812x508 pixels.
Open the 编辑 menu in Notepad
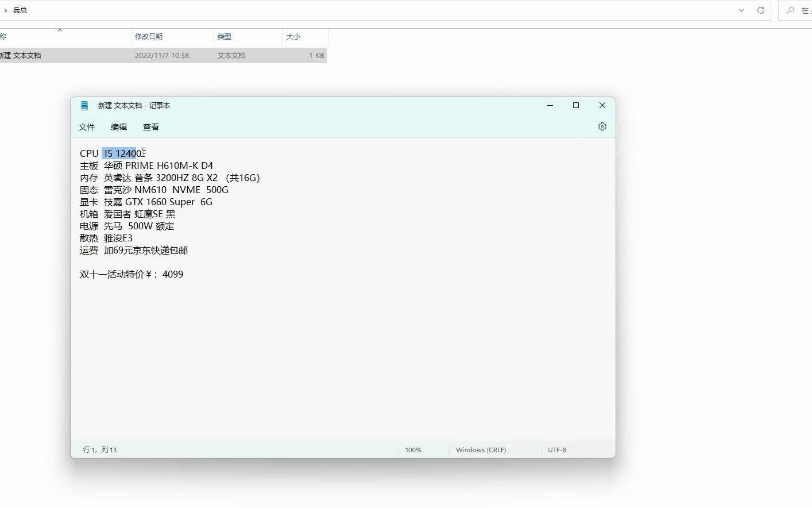pos(119,127)
